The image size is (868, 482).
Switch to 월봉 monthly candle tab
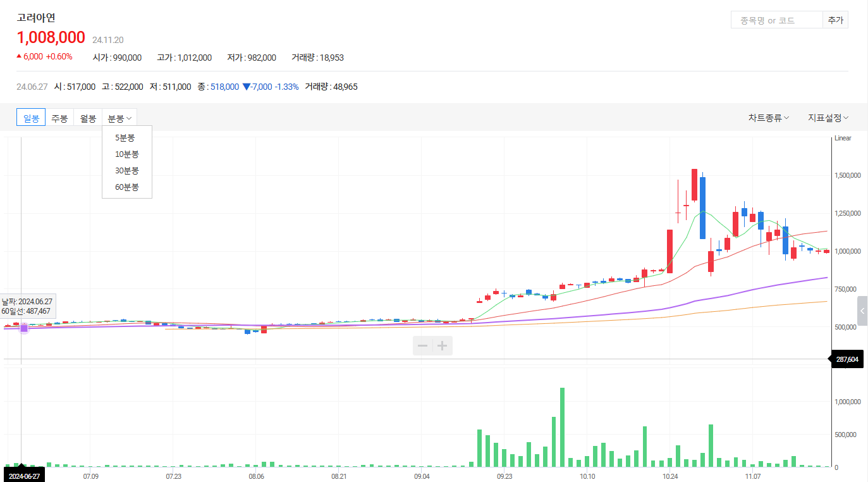[x=88, y=118]
